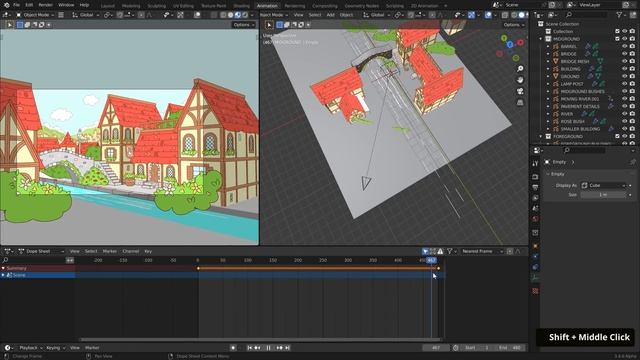Open the Output properties tab icon
The image size is (640, 360).
(535, 187)
